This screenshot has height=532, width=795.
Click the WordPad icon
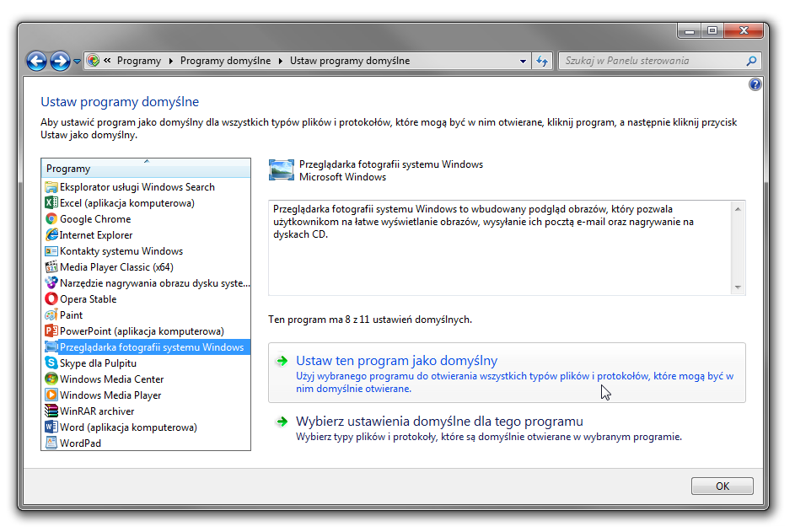51,443
